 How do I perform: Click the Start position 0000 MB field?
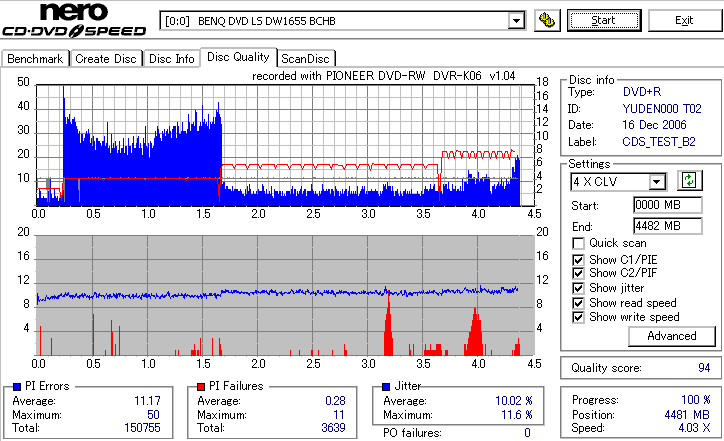(668, 205)
